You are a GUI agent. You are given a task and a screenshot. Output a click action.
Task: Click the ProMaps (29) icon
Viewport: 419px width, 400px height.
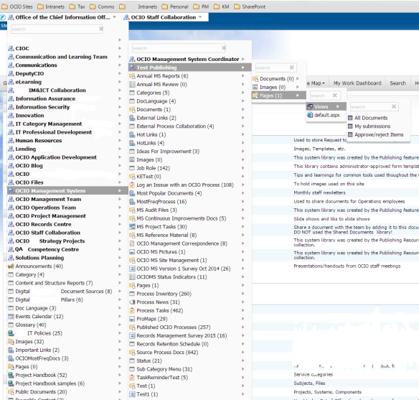click(x=132, y=319)
